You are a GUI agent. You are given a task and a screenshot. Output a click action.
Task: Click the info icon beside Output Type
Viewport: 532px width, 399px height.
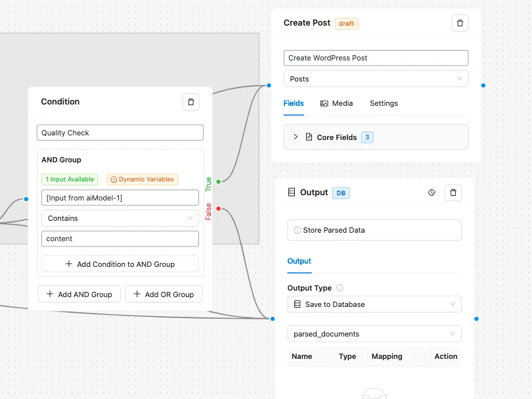340,288
